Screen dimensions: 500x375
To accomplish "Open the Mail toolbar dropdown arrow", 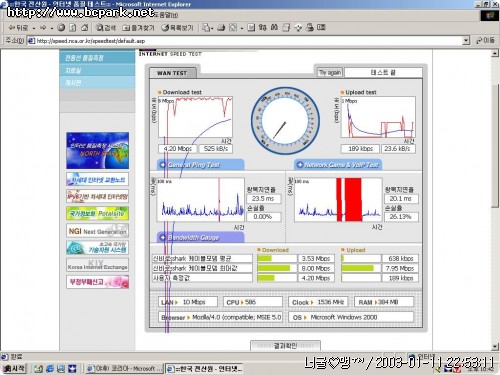I will [212, 28].
